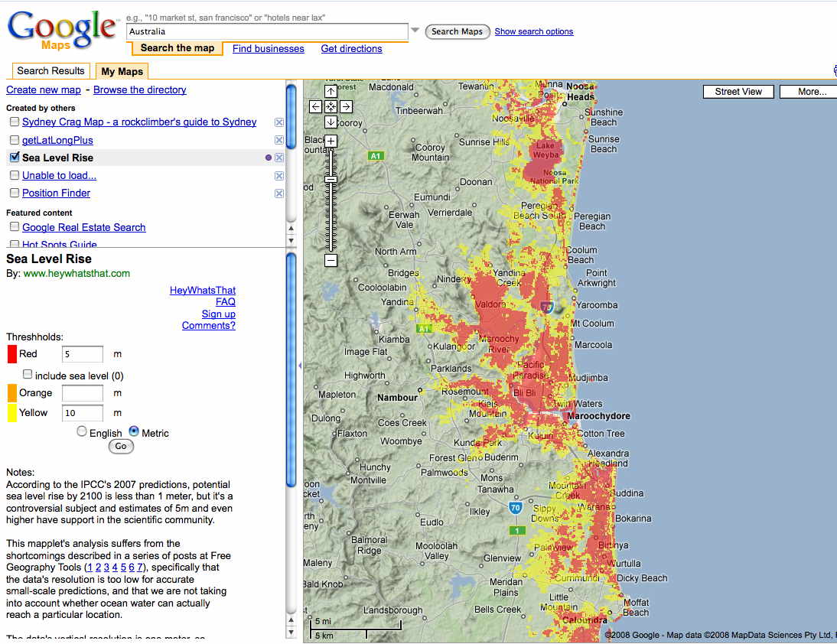837x644 pixels.
Task: Click the Orange threshold value field
Action: 83,393
